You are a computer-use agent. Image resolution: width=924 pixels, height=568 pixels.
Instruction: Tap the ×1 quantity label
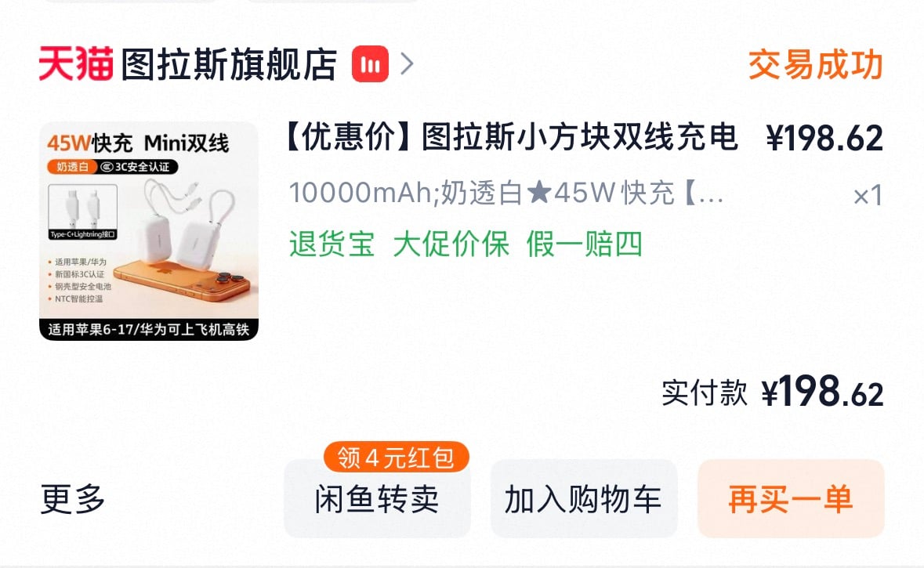[x=868, y=196]
